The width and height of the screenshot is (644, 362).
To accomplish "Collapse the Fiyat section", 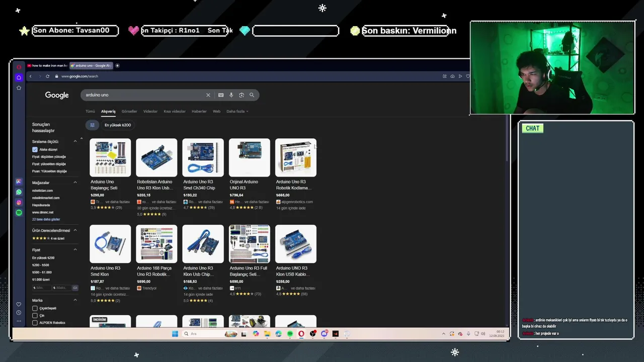I will (x=75, y=250).
